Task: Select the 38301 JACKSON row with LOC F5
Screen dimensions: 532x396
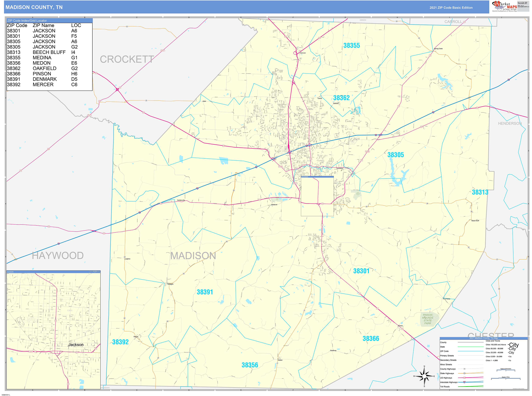Action: click(49, 36)
